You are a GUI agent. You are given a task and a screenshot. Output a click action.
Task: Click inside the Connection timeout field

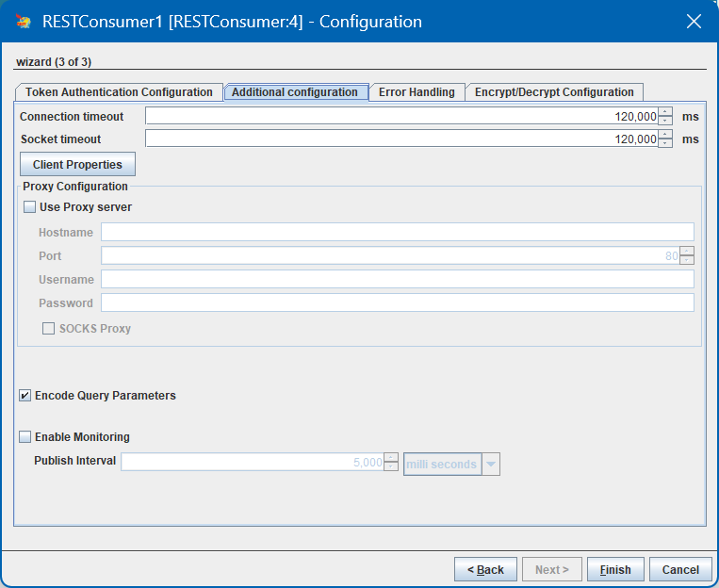(401, 116)
